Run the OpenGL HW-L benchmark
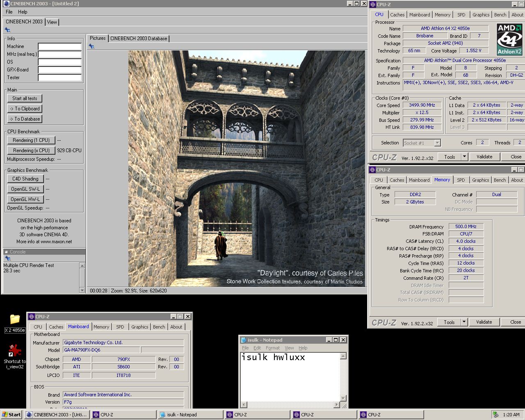The width and height of the screenshot is (525, 420). click(25, 199)
